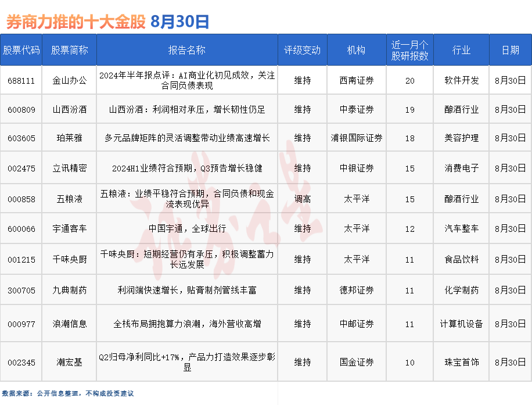The height and width of the screenshot is (405, 532).
Task: Select the 行业 column header
Action: point(461,50)
